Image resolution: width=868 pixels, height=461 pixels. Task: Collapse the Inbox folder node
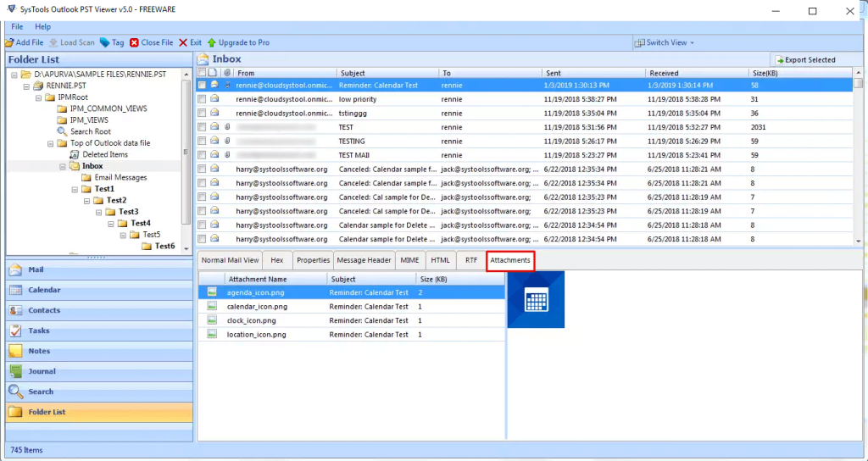tap(63, 166)
